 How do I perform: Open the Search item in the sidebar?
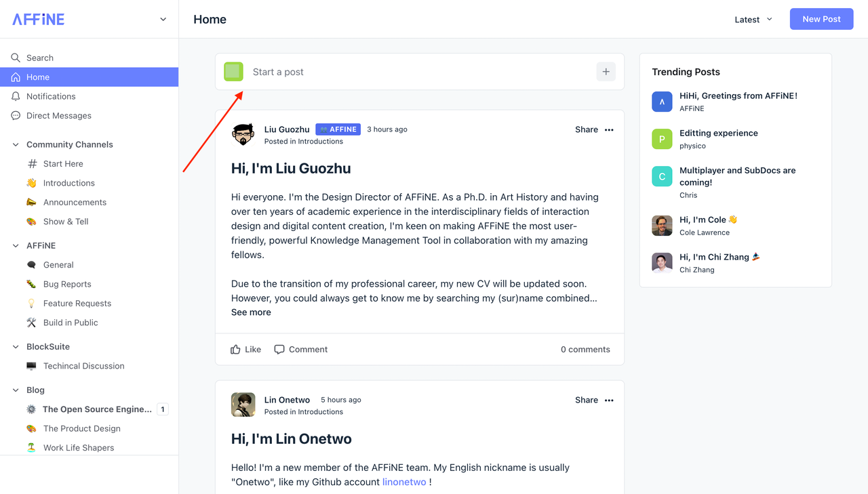pyautogui.click(x=90, y=58)
